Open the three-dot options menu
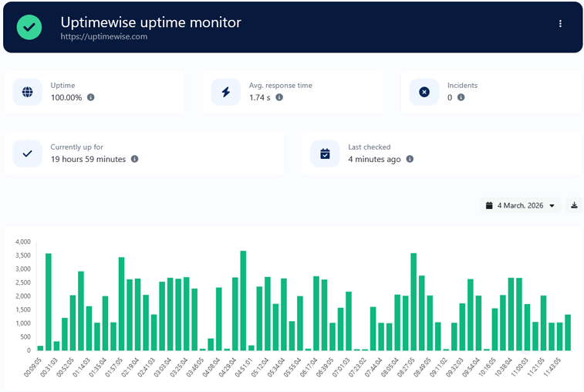Image resolution: width=584 pixels, height=392 pixels. click(560, 24)
